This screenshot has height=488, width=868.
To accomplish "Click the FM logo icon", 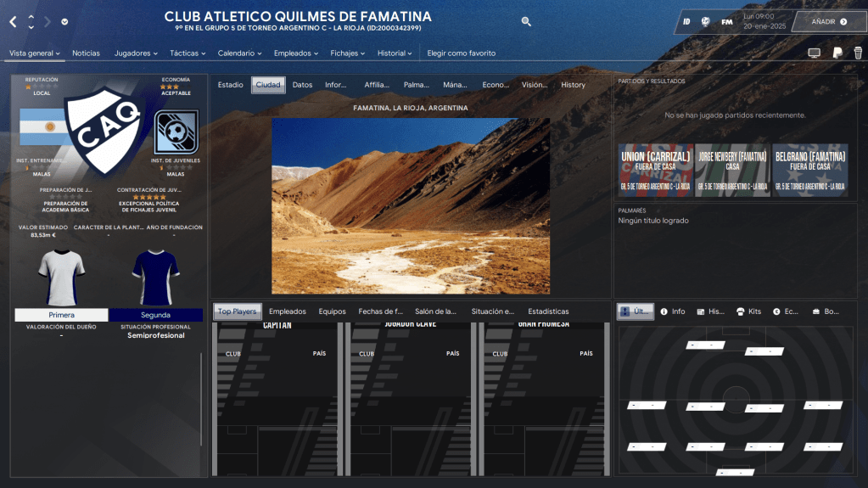I will [x=727, y=21].
